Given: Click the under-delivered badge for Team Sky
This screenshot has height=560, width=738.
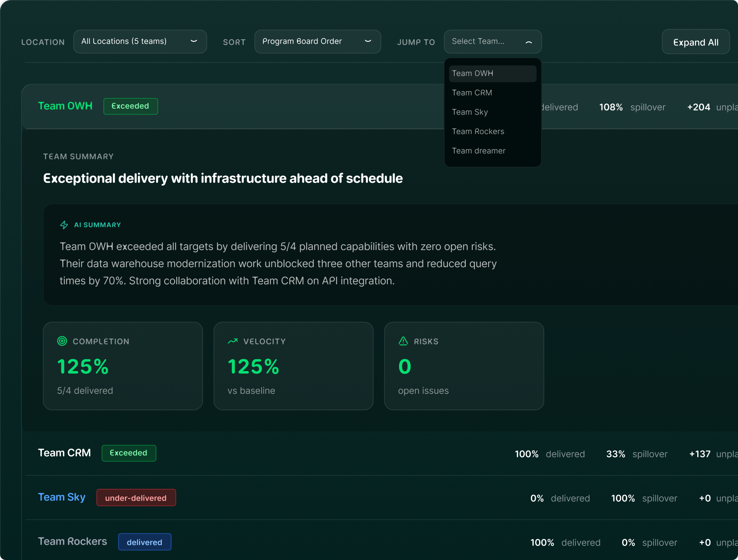Looking at the screenshot, I should 136,498.
